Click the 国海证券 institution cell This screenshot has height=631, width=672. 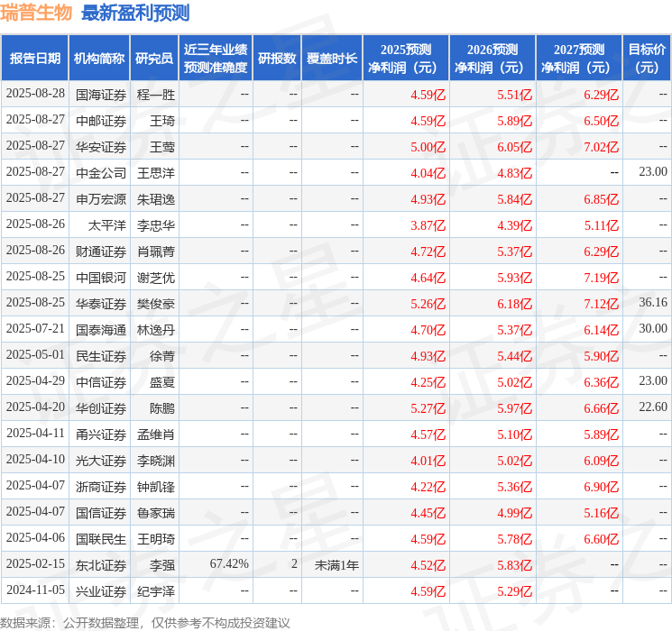point(101,95)
